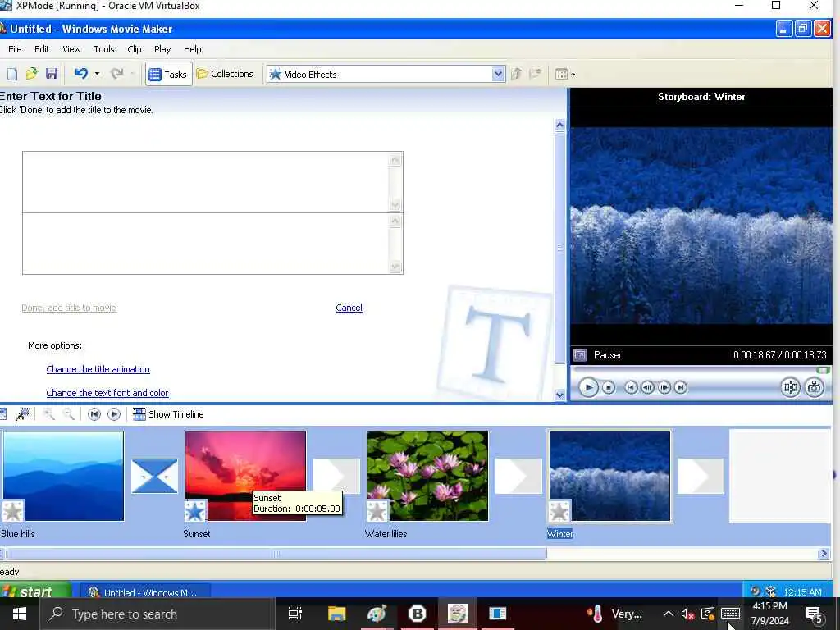Step to the previous frame
Image resolution: width=840 pixels, height=630 pixels.
pyautogui.click(x=648, y=387)
